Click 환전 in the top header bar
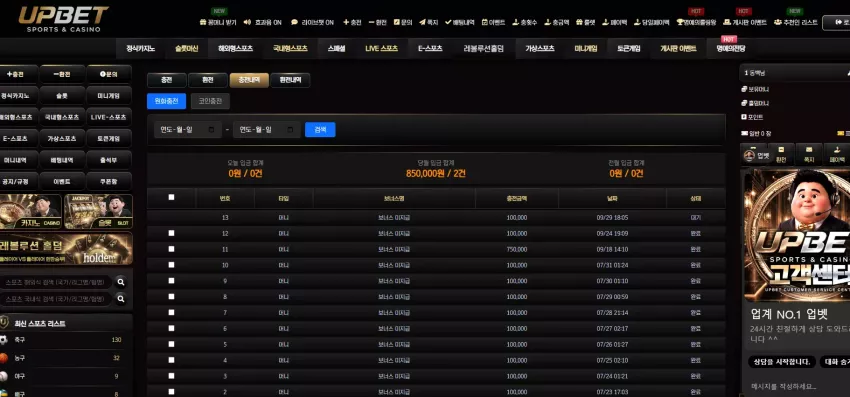The width and height of the screenshot is (850, 397). pyautogui.click(x=377, y=22)
